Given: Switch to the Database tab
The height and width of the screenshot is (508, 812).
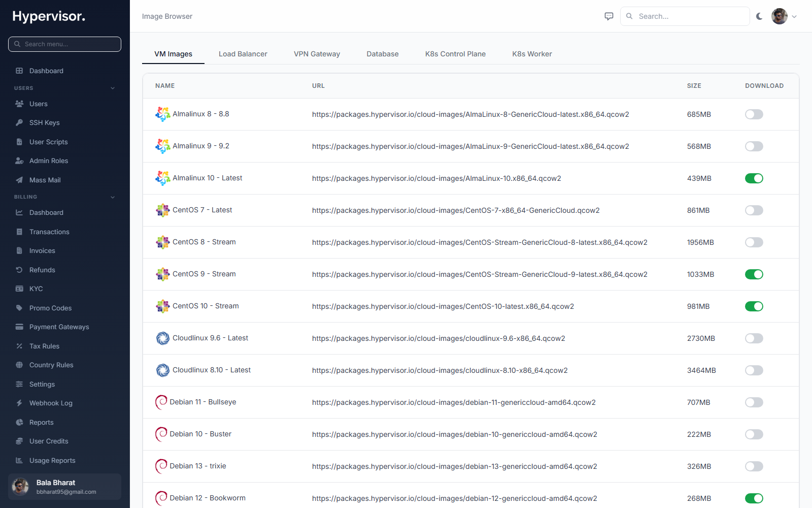Looking at the screenshot, I should (383, 54).
